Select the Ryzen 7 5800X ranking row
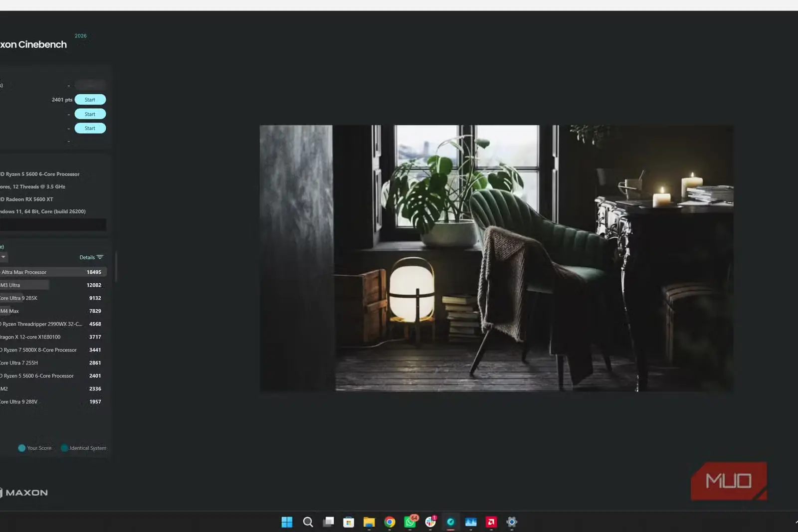This screenshot has width=798, height=532. pos(53,350)
